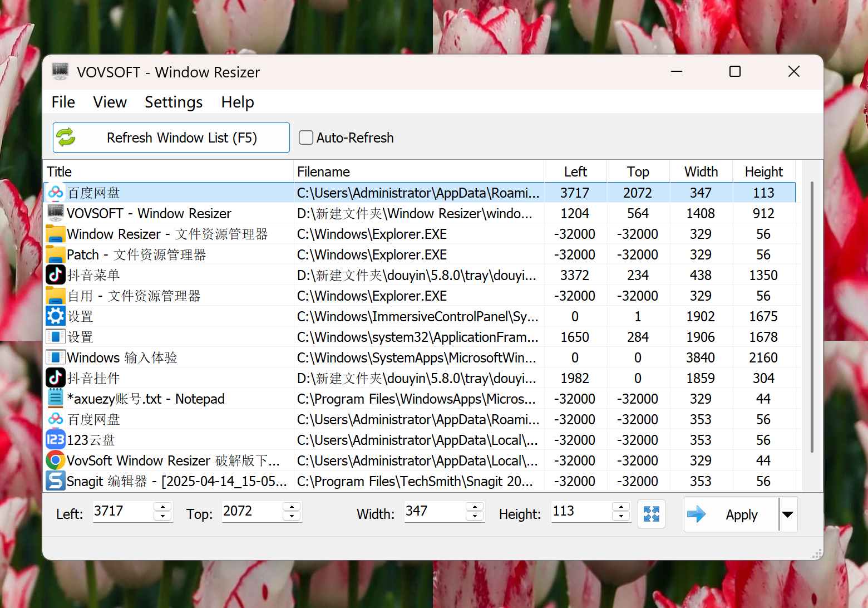Click the window icon of the 设置 row at left 1650
Image resolution: width=868 pixels, height=608 pixels.
point(56,337)
